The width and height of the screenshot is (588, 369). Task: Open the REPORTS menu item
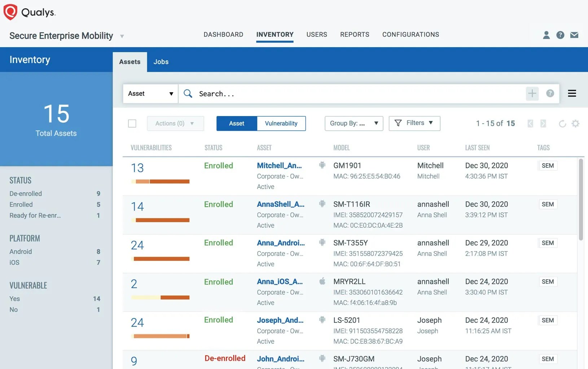tap(355, 35)
